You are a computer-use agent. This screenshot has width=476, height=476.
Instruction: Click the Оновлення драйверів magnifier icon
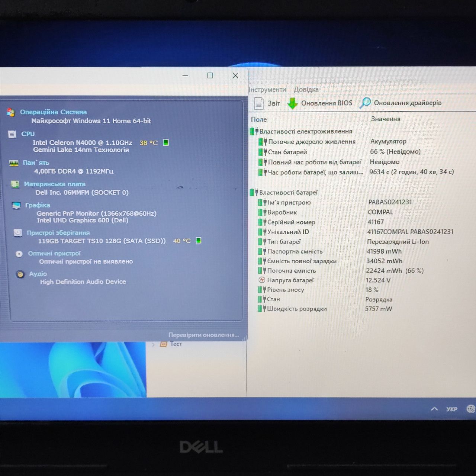click(365, 103)
